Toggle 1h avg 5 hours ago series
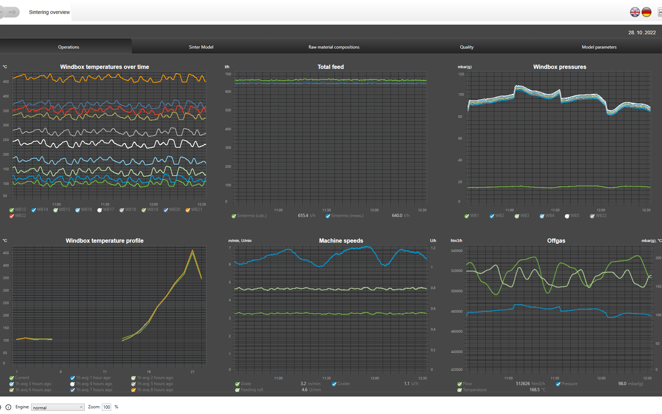662x414 pixels. (133, 384)
